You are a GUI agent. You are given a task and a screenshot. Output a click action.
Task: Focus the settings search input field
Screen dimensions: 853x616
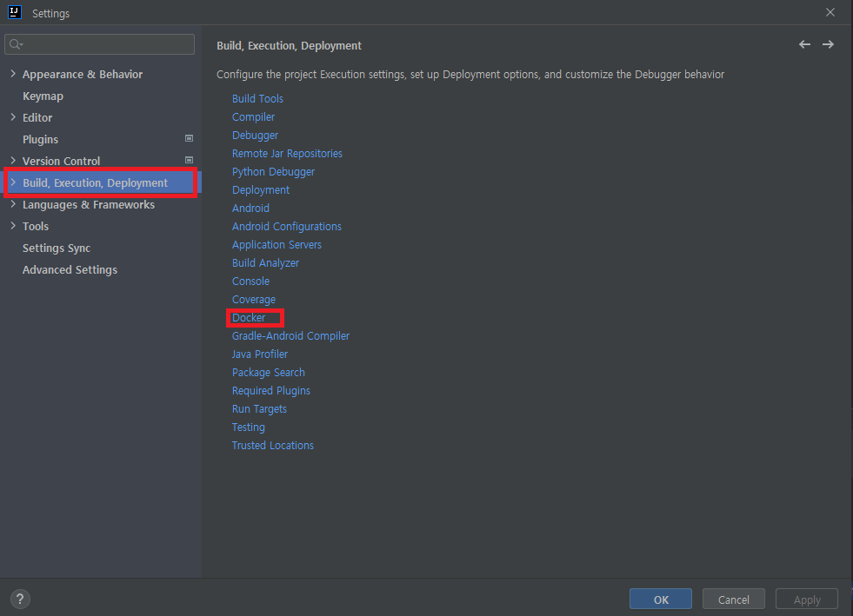[x=99, y=44]
